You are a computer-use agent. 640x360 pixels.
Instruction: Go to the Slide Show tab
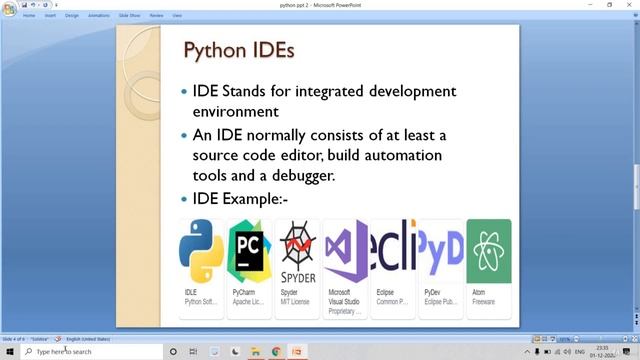pos(129,16)
